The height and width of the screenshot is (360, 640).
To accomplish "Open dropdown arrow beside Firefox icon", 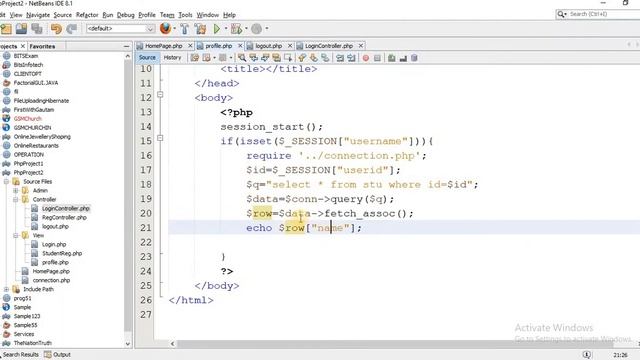I will [x=174, y=29].
